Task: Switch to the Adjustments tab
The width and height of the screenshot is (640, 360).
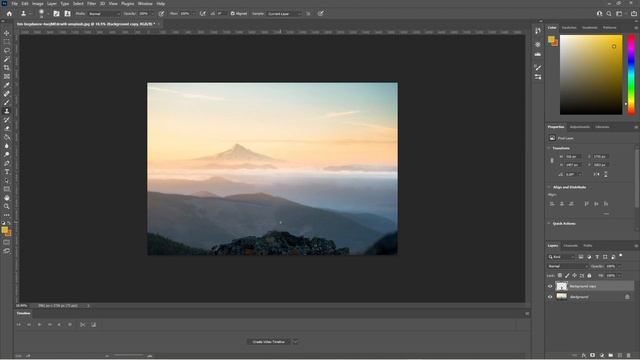Action: [x=580, y=127]
